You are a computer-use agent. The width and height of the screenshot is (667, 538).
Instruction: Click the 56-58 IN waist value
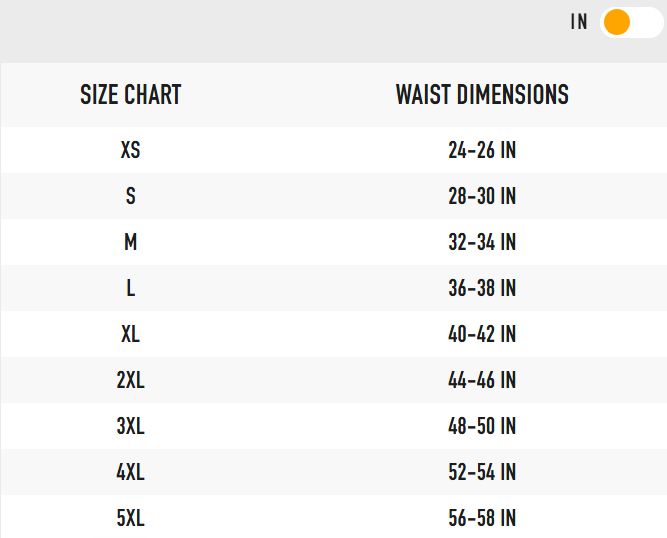tap(482, 518)
